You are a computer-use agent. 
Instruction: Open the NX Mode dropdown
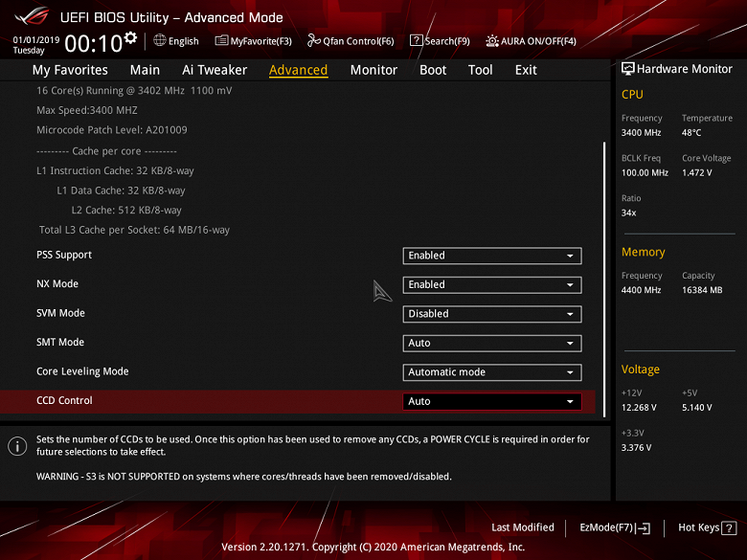pos(492,284)
